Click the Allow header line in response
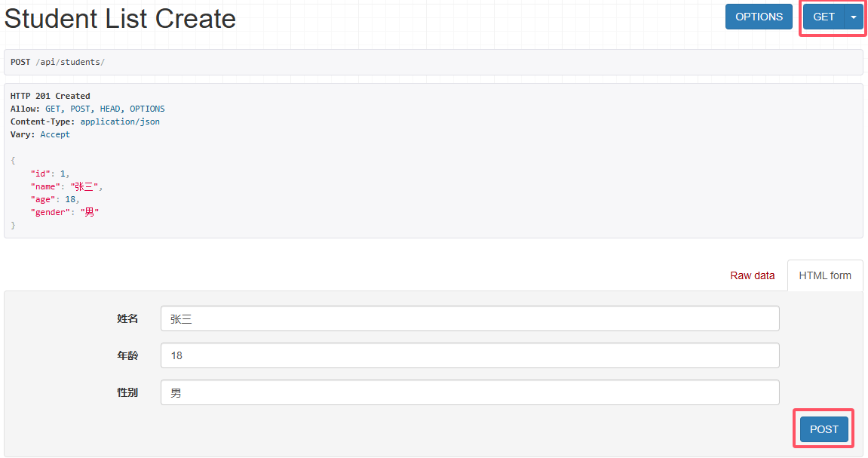 point(87,109)
